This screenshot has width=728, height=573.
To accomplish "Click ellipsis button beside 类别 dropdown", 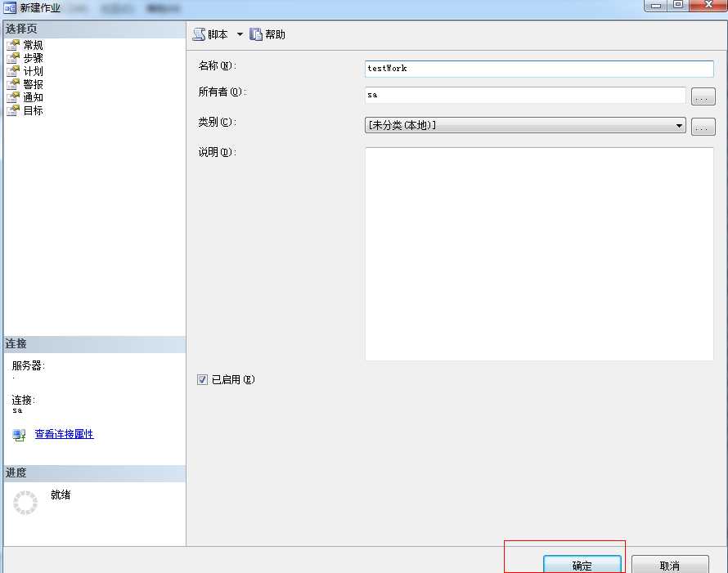I will (703, 127).
